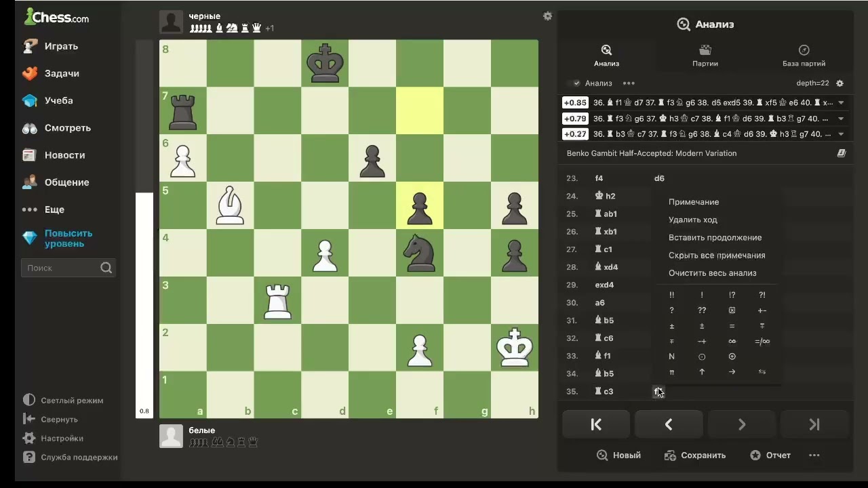This screenshot has height=488, width=868.
Task: Click the Отчет report button
Action: (x=770, y=455)
